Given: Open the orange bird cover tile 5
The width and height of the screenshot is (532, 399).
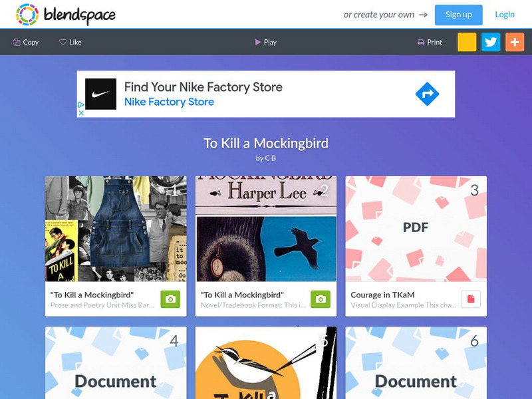Looking at the screenshot, I should click(266, 362).
